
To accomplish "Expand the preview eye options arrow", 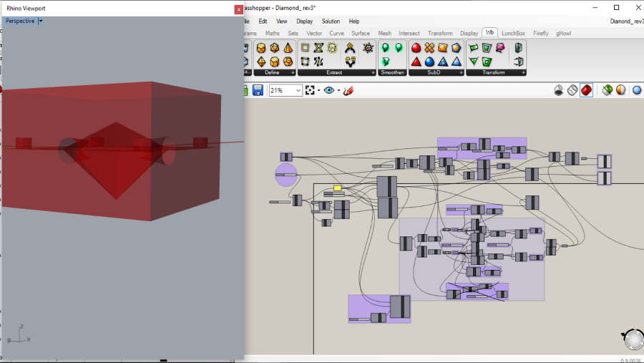I will pos(339,90).
